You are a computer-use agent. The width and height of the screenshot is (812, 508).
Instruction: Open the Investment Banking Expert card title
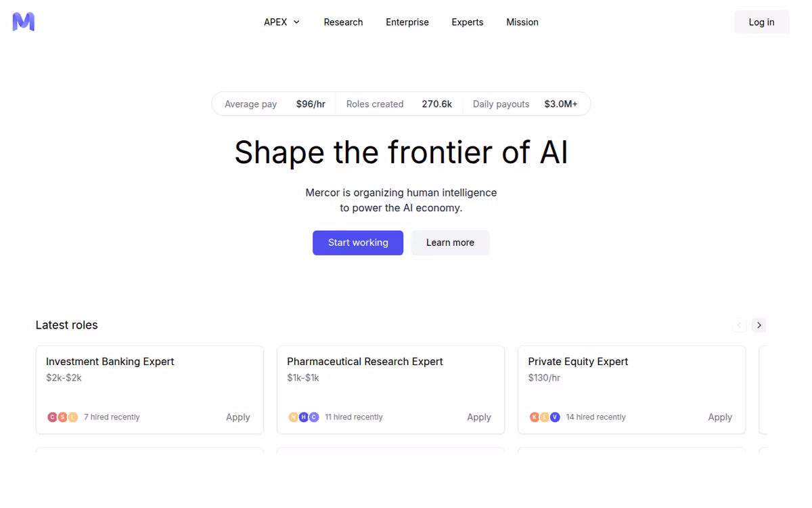pos(110,362)
